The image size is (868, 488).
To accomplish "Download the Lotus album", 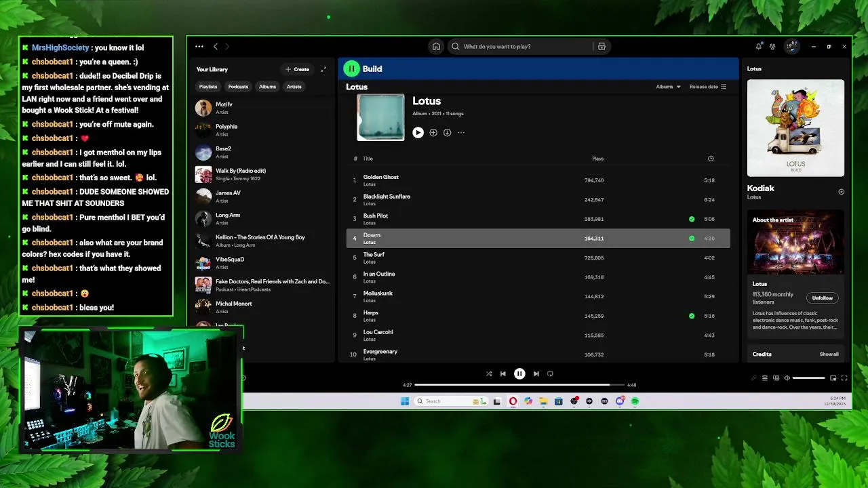I will point(447,133).
